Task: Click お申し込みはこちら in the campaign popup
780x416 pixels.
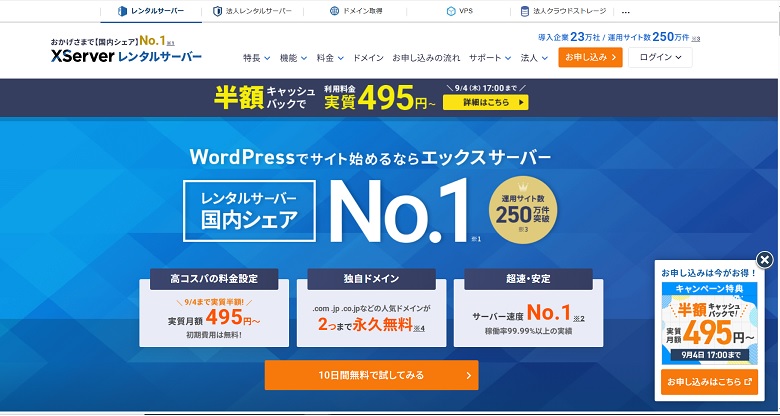Action: pos(709,382)
